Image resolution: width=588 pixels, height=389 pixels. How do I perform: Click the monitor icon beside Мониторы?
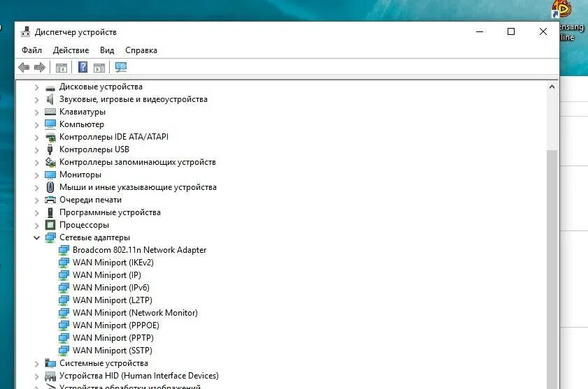(50, 175)
